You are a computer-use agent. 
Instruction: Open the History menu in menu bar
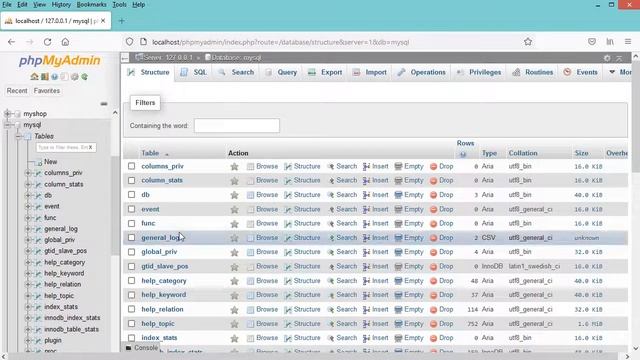point(61,4)
